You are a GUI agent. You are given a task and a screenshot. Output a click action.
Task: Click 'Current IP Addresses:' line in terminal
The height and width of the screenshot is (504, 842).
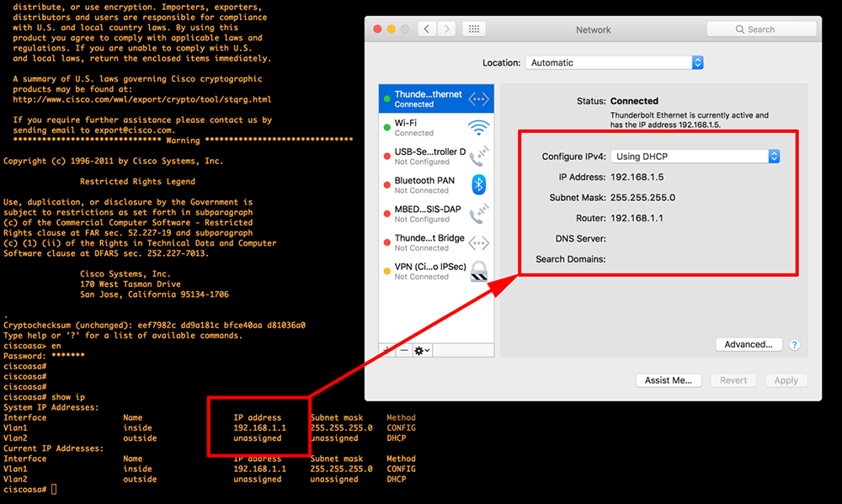click(x=54, y=448)
